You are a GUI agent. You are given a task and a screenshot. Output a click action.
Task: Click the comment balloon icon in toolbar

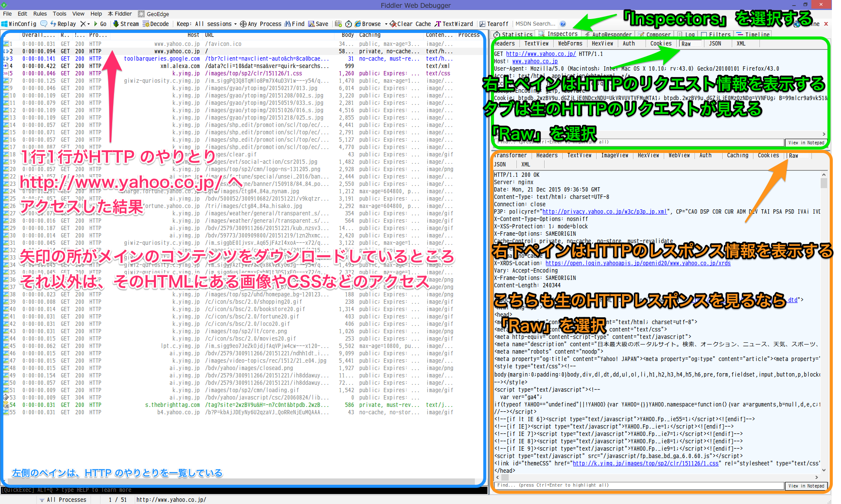coord(44,24)
